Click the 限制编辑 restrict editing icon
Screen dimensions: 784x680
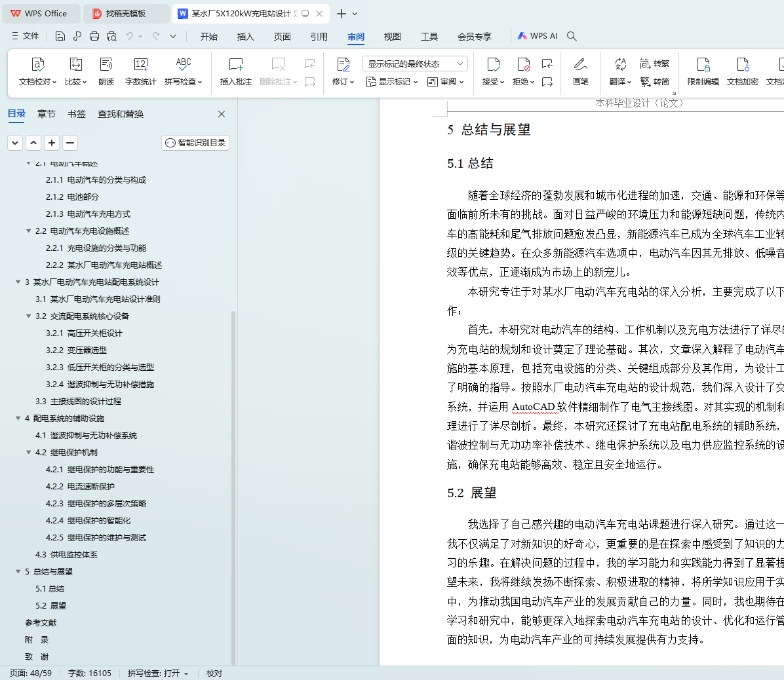(703, 65)
